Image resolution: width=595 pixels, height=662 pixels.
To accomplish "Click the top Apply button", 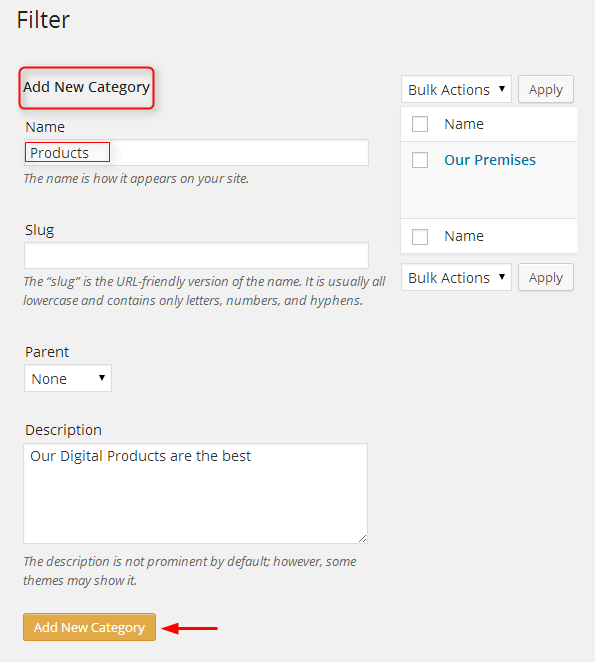I will 546,89.
